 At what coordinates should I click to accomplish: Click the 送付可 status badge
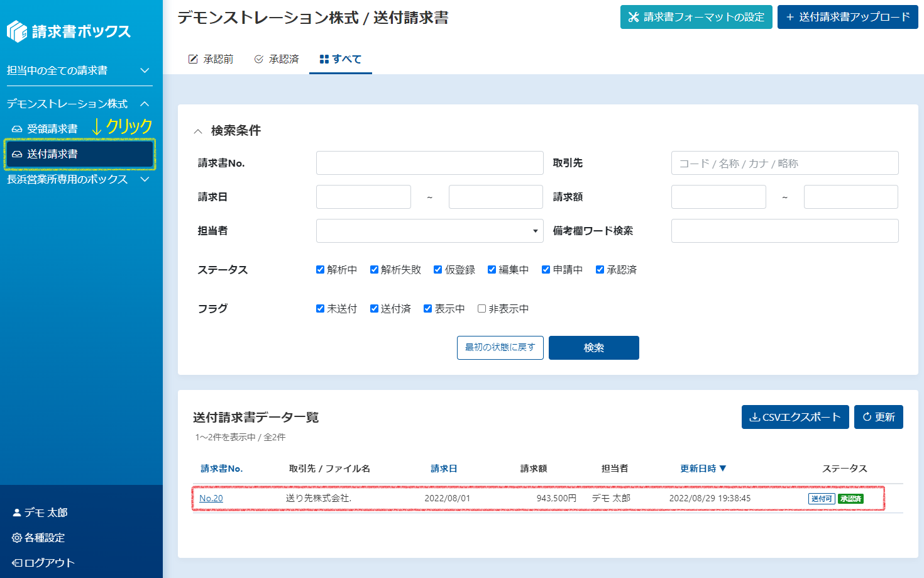coord(822,499)
